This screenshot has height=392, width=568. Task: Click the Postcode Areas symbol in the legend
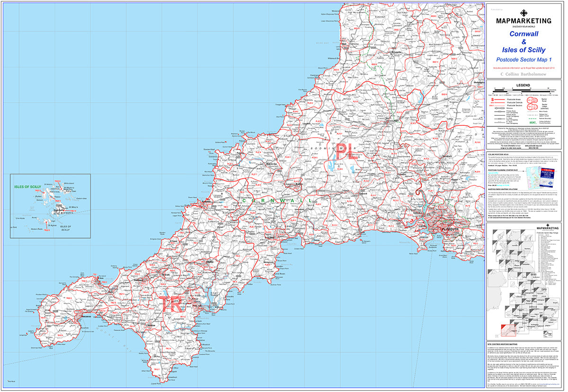(500, 99)
